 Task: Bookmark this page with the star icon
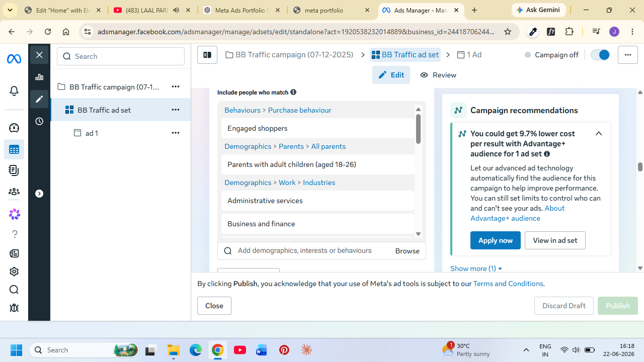(508, 32)
